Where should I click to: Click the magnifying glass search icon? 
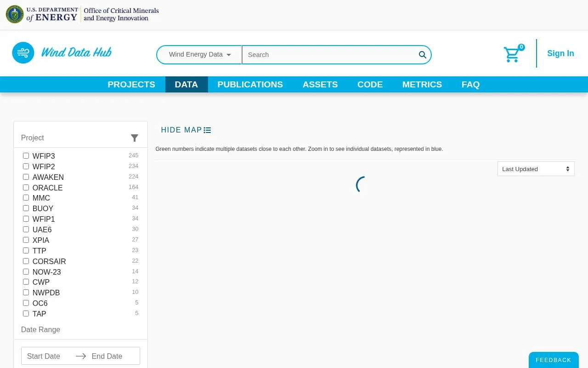click(x=423, y=55)
